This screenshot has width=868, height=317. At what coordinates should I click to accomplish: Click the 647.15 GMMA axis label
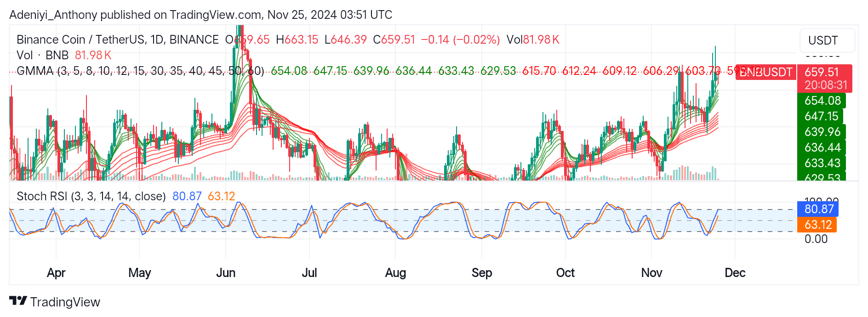point(821,116)
